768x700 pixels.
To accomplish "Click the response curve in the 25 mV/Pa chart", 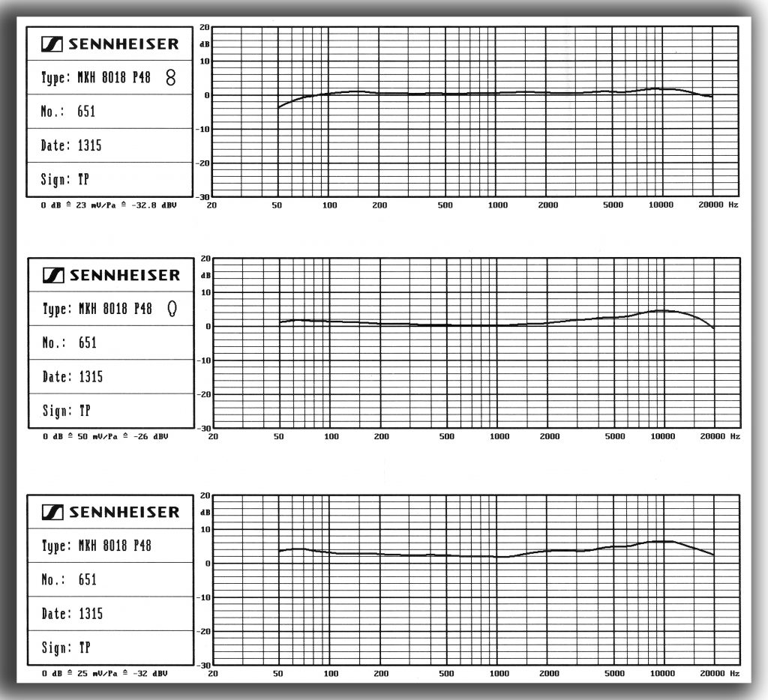I will [496, 557].
